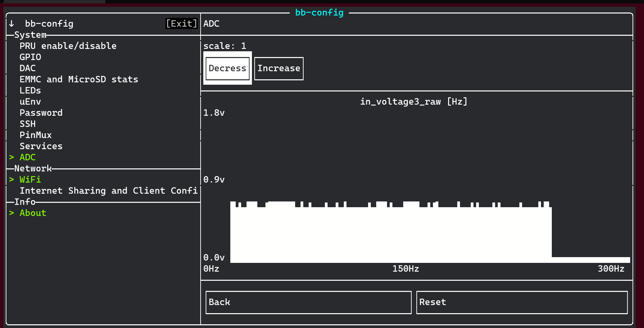Open the WiFi settings under Network
Viewport: 644px width, 328px height.
coord(30,180)
